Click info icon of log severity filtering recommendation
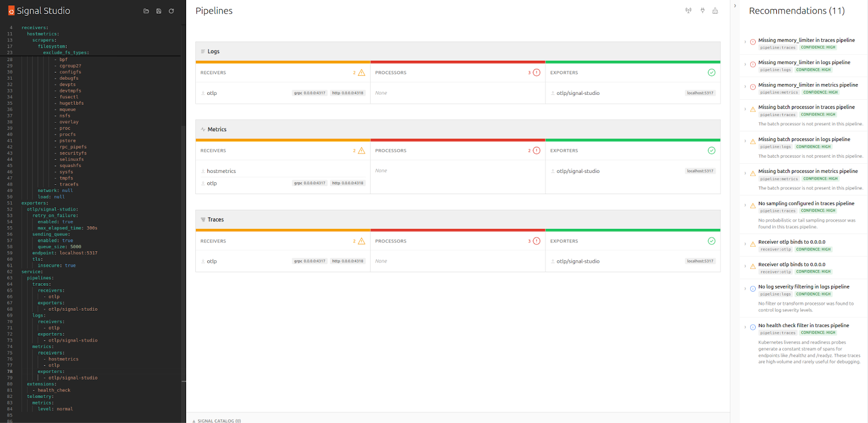Image resolution: width=868 pixels, height=423 pixels. click(x=753, y=289)
